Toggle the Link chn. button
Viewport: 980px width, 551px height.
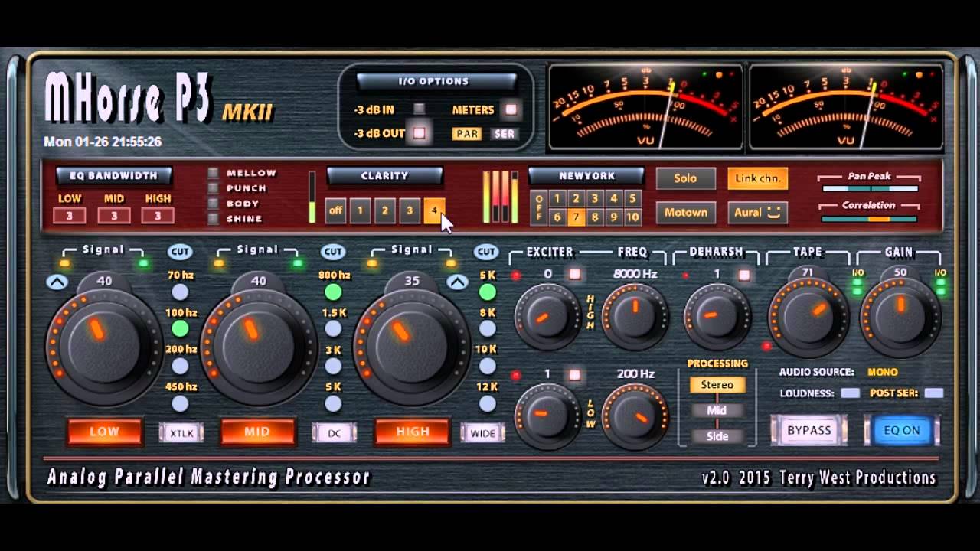click(x=758, y=178)
